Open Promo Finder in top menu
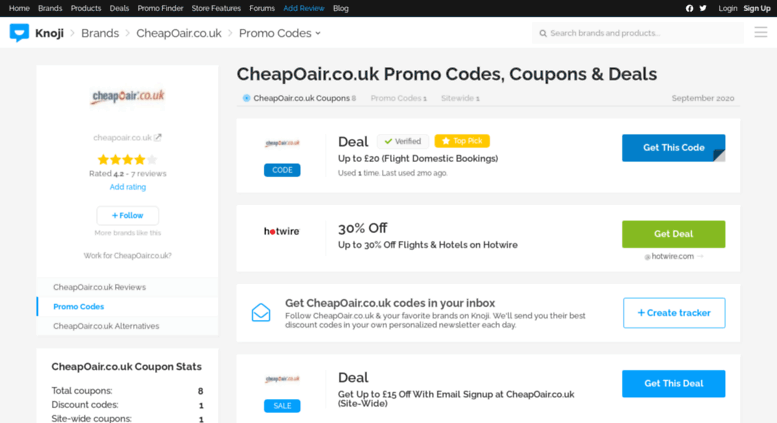777x423 pixels. [x=160, y=8]
